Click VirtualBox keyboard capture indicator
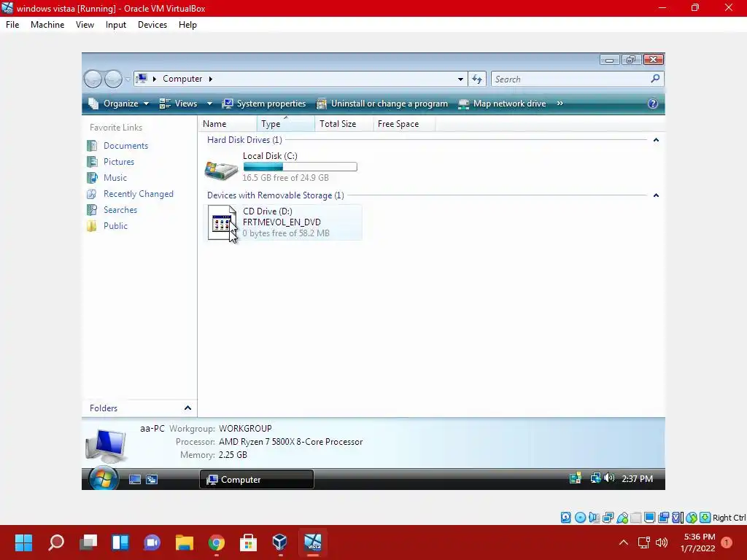 [705, 518]
